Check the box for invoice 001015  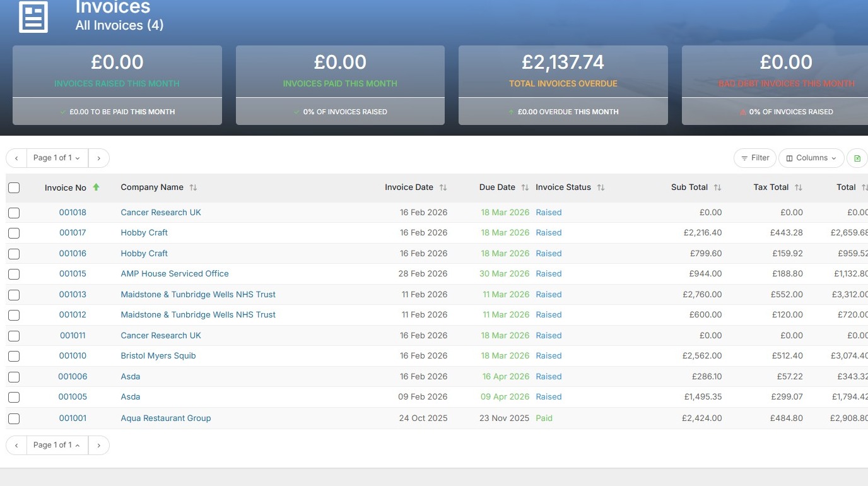pyautogui.click(x=14, y=274)
